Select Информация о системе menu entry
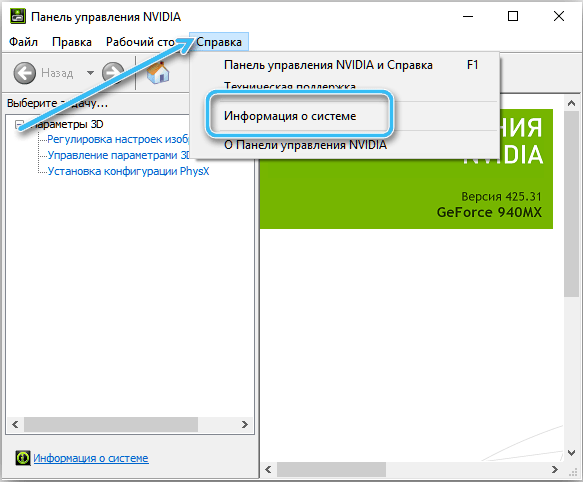 290,116
